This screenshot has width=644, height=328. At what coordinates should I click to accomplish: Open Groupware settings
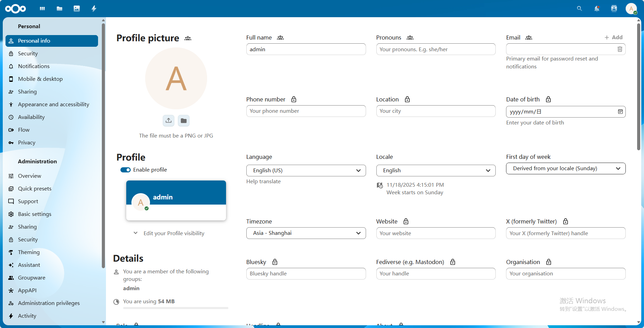[52, 278]
